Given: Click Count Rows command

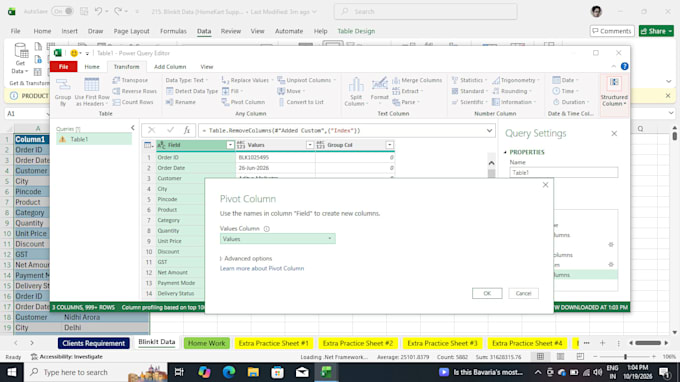Looking at the screenshot, I should tap(133, 102).
